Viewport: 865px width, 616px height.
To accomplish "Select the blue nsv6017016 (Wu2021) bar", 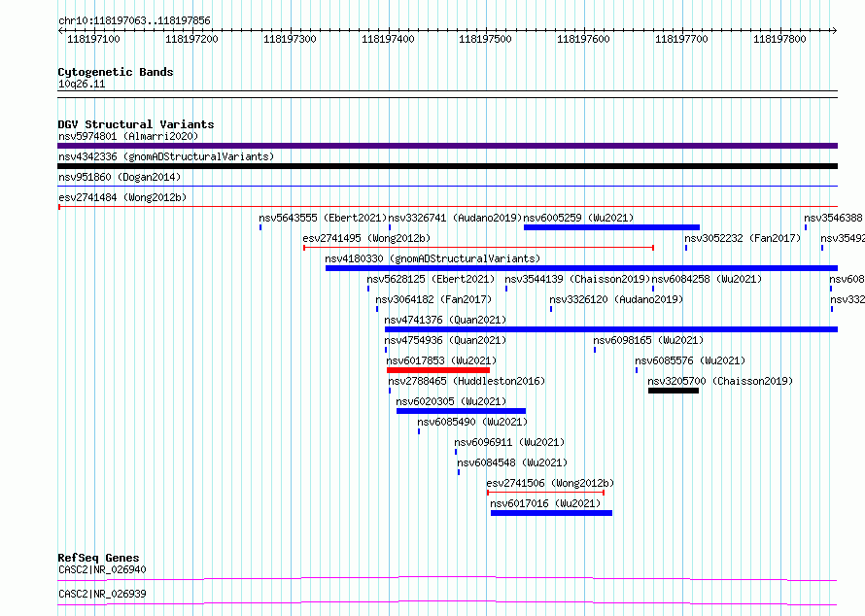I will tap(552, 513).
